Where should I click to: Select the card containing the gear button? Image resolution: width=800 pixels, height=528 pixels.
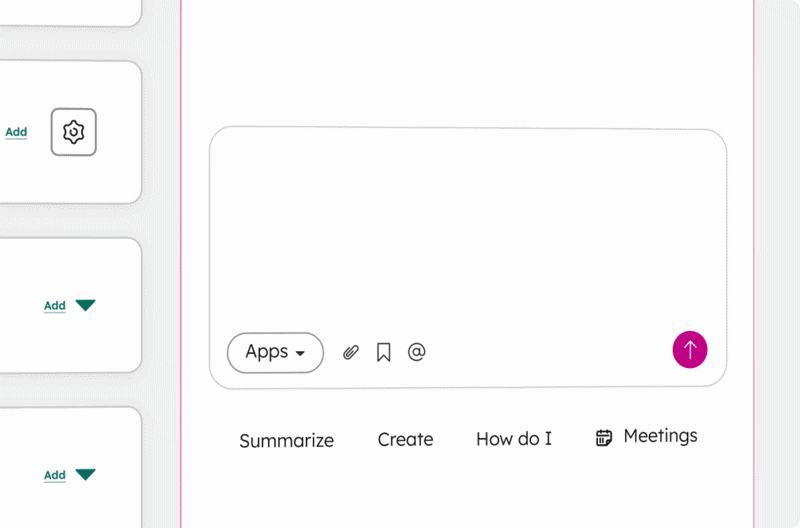(x=70, y=132)
